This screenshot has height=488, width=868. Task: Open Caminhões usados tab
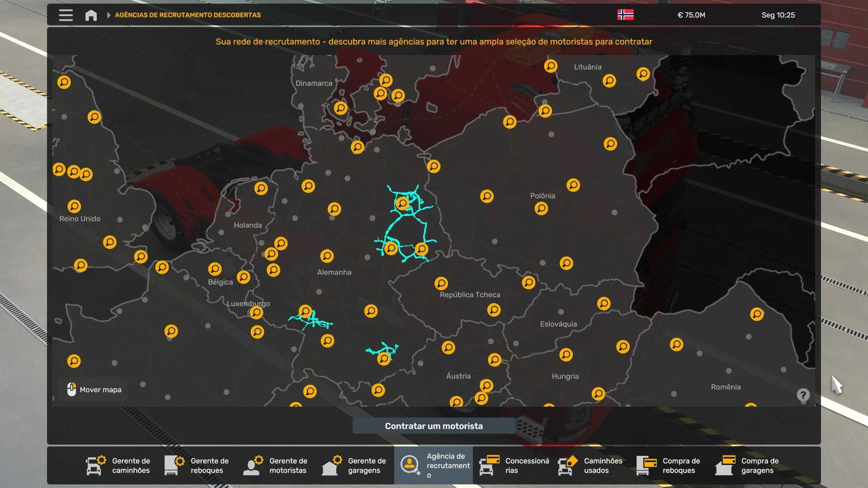coord(590,465)
